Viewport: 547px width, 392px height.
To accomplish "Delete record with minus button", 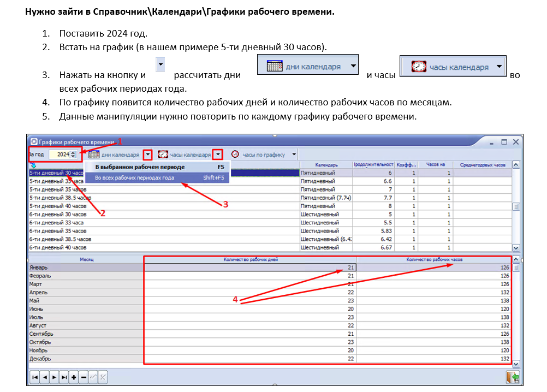I will click(x=84, y=377).
